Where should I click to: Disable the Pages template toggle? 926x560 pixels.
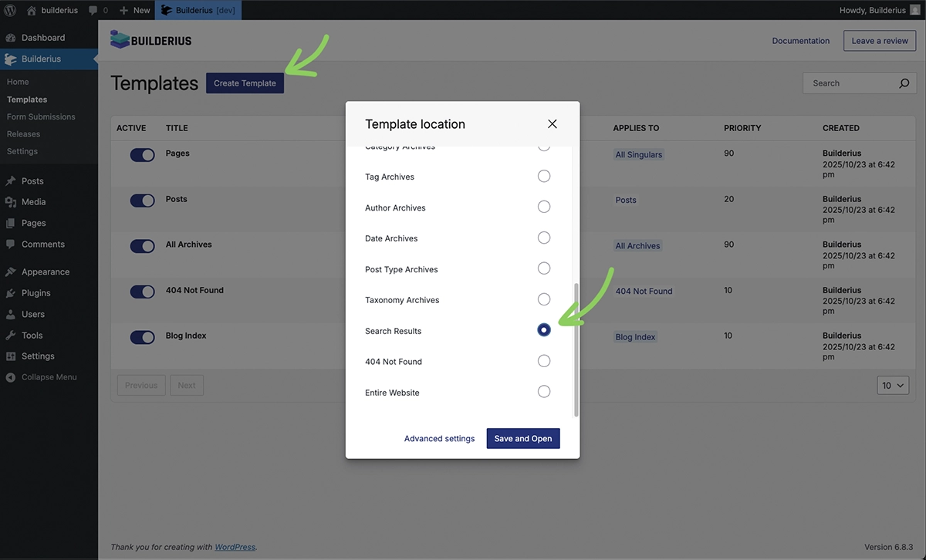pyautogui.click(x=142, y=154)
